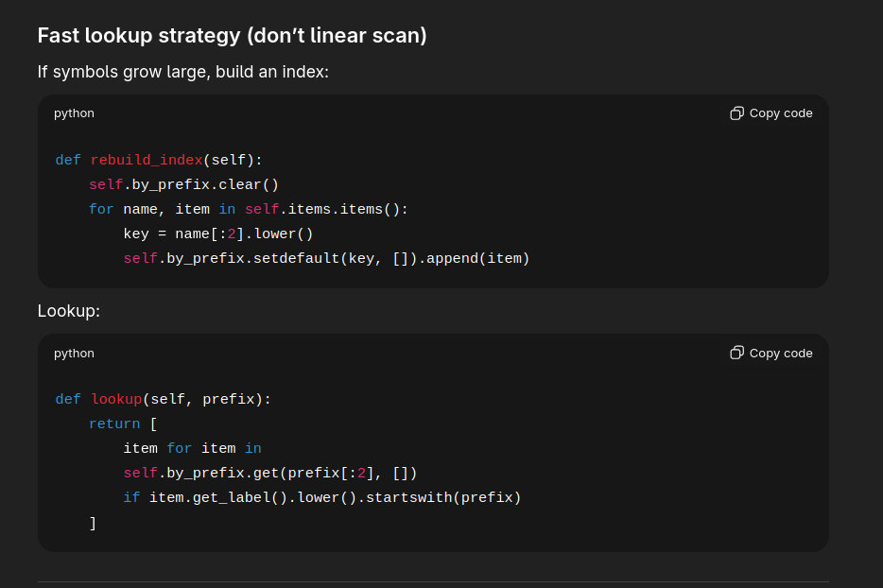Click the python label on the second code block
Screen dimensions: 883x588
(x=74, y=354)
